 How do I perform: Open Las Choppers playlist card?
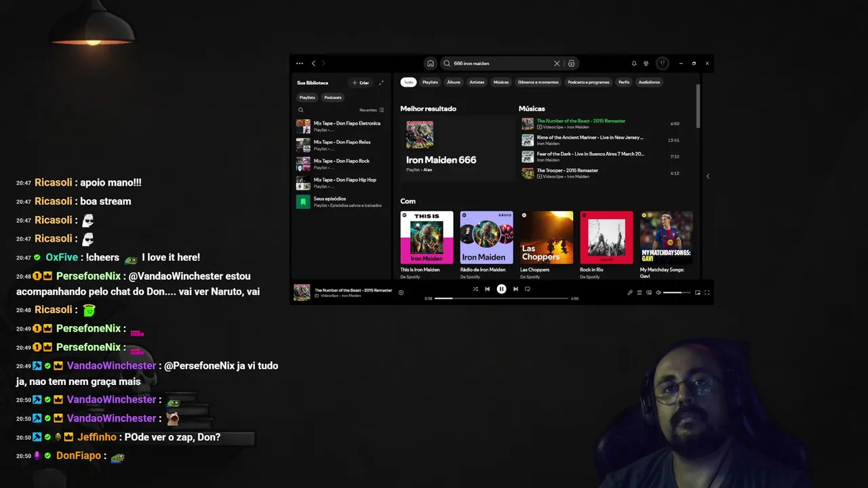coord(547,245)
